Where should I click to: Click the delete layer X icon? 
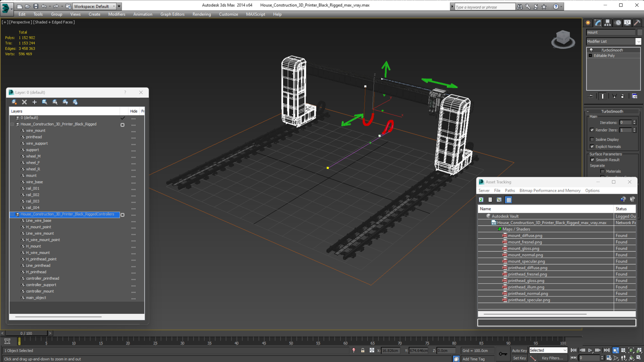click(24, 102)
